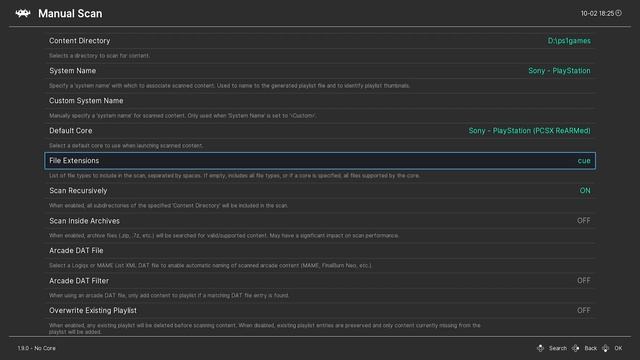Click the 'Select a default core' description
The height and width of the screenshot is (360, 640).
tap(126, 145)
